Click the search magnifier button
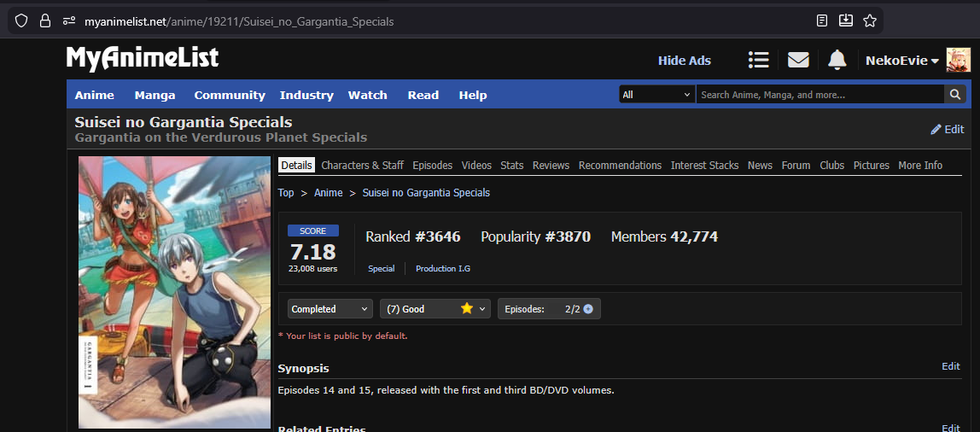This screenshot has height=432, width=980. (x=955, y=95)
